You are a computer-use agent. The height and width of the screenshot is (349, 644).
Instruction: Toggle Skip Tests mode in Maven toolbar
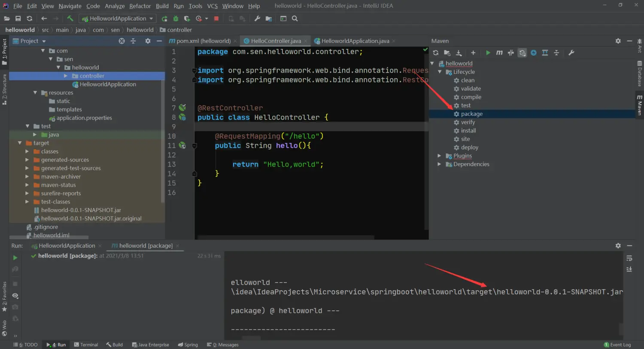[534, 53]
